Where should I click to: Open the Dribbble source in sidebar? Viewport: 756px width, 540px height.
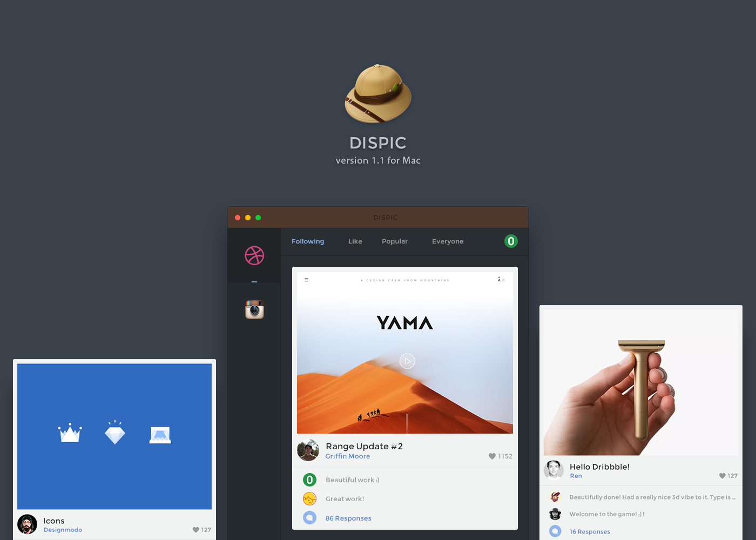[254, 255]
